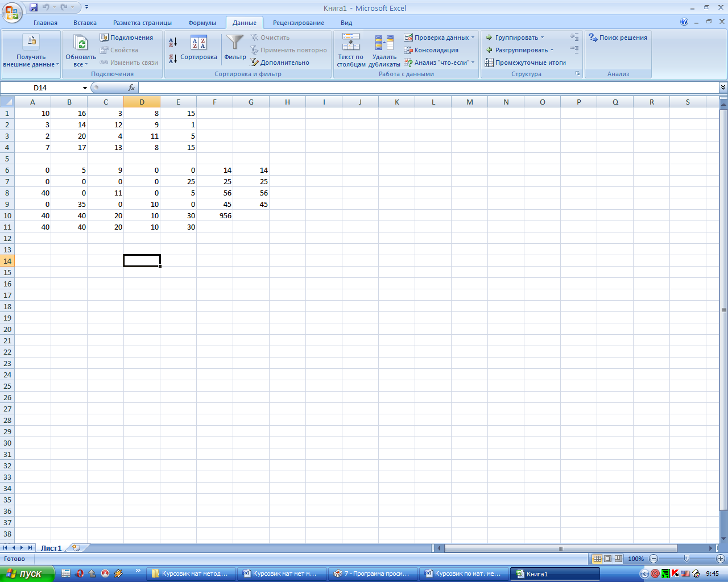The height and width of the screenshot is (582, 728).
Task: Click the 100% zoom level button
Action: [x=636, y=559]
